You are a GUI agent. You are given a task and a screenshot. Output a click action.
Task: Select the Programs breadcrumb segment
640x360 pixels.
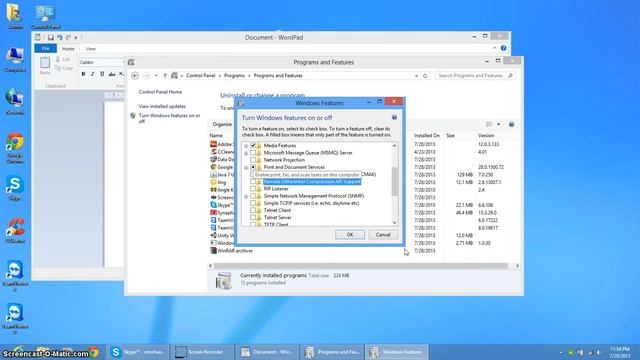pyautogui.click(x=234, y=76)
